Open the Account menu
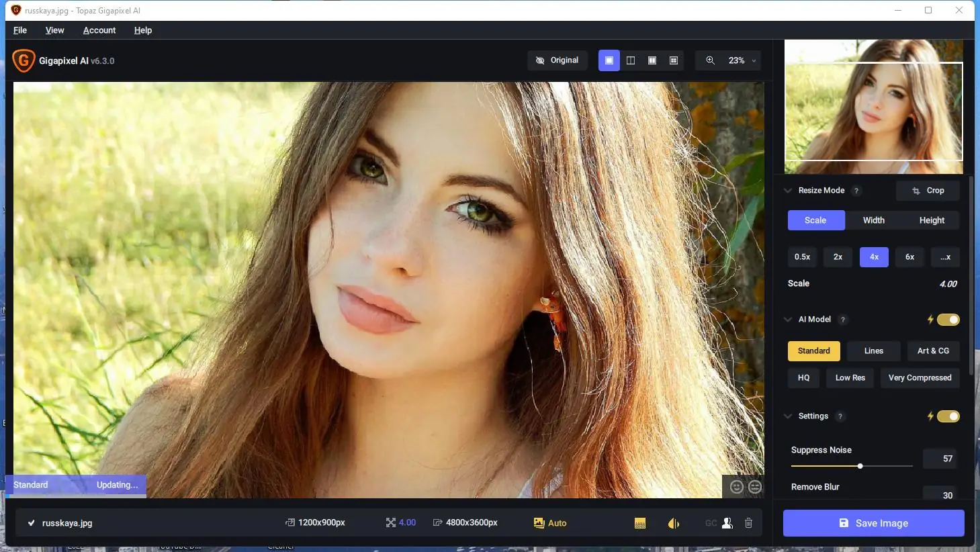980x552 pixels. pos(99,30)
